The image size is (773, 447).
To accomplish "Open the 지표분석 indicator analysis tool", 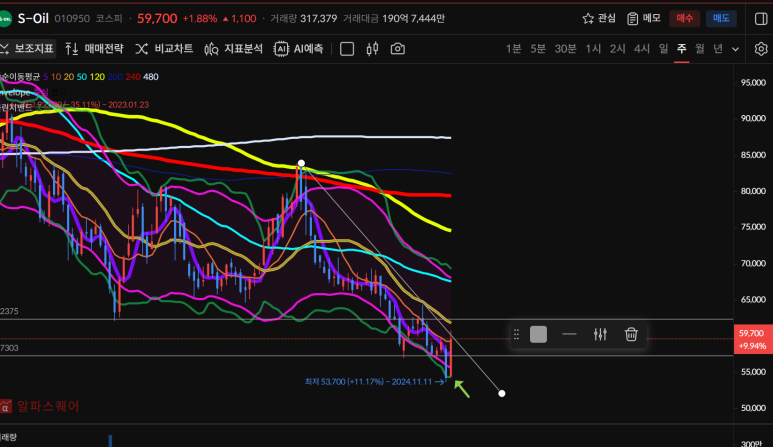I will [x=234, y=49].
